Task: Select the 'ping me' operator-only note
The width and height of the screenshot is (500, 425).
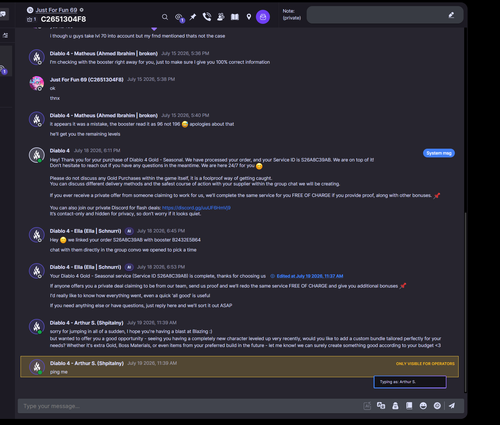Action: point(239,367)
